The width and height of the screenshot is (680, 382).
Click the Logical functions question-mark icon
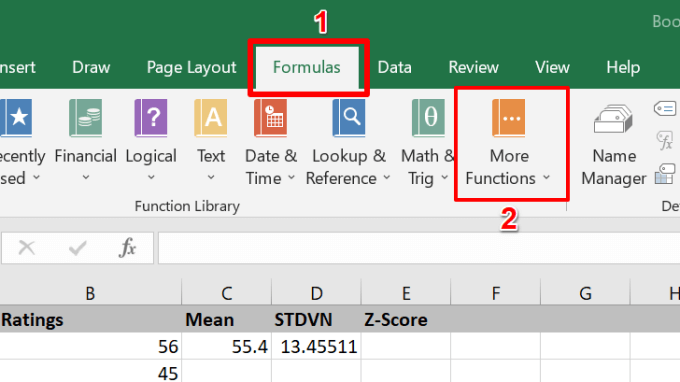click(151, 118)
